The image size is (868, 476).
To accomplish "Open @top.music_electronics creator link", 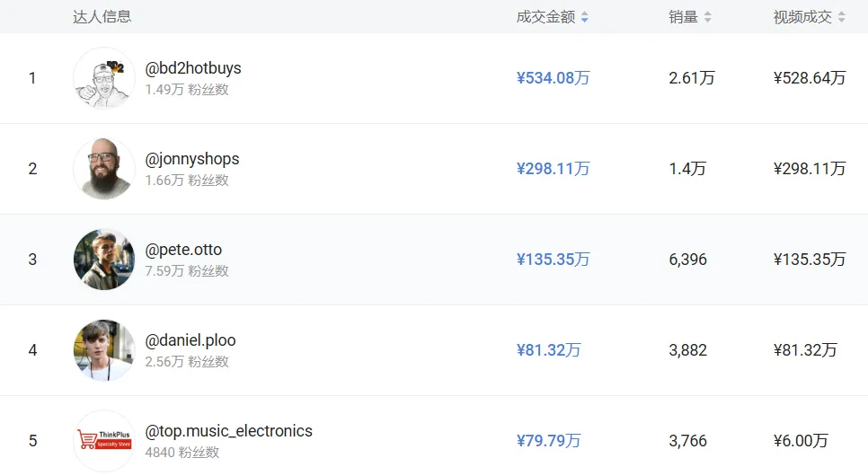I will coord(229,431).
